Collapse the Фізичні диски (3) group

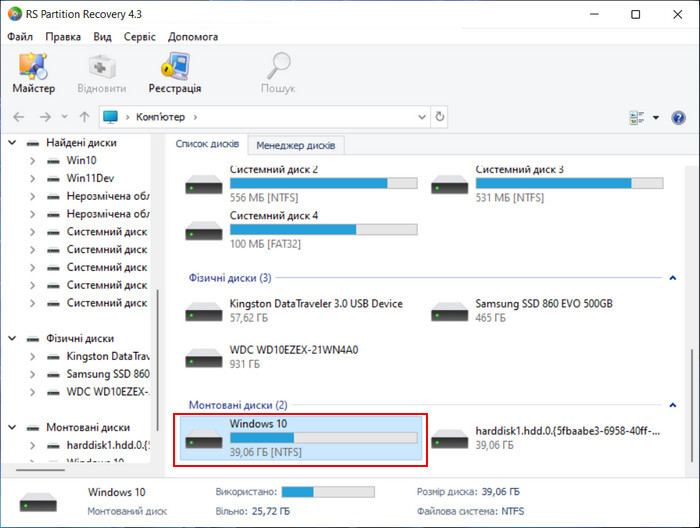click(x=673, y=278)
